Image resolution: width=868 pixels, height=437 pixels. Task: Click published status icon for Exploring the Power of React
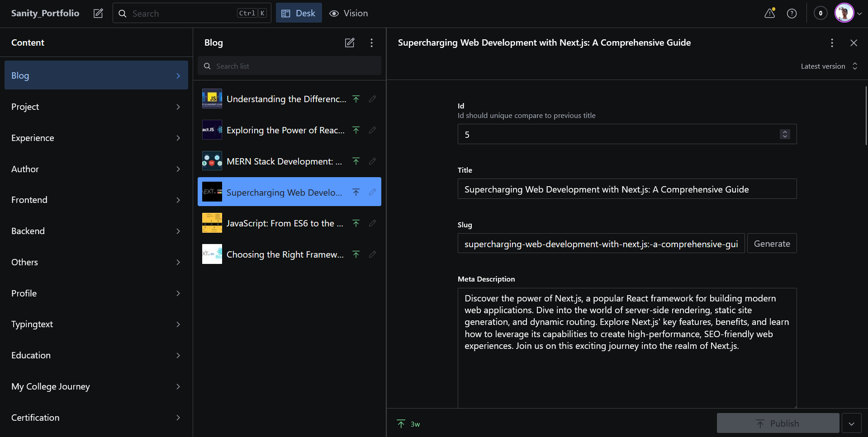[356, 130]
